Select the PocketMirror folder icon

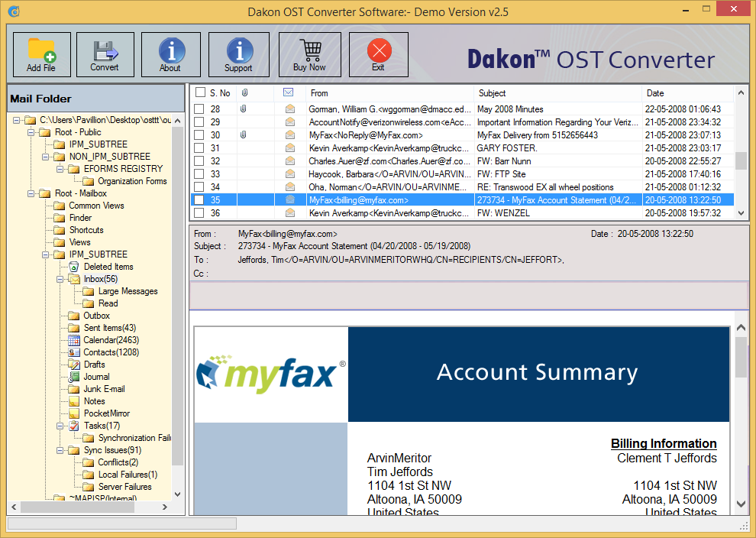pyautogui.click(x=74, y=413)
